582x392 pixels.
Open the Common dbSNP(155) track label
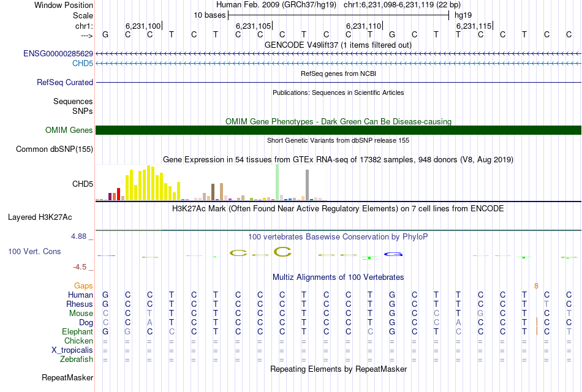54,149
